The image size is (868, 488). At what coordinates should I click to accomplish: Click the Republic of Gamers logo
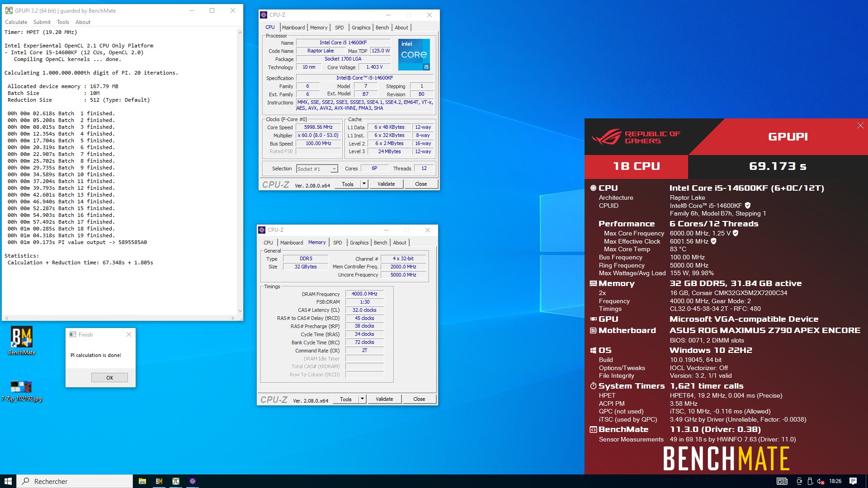coord(635,137)
